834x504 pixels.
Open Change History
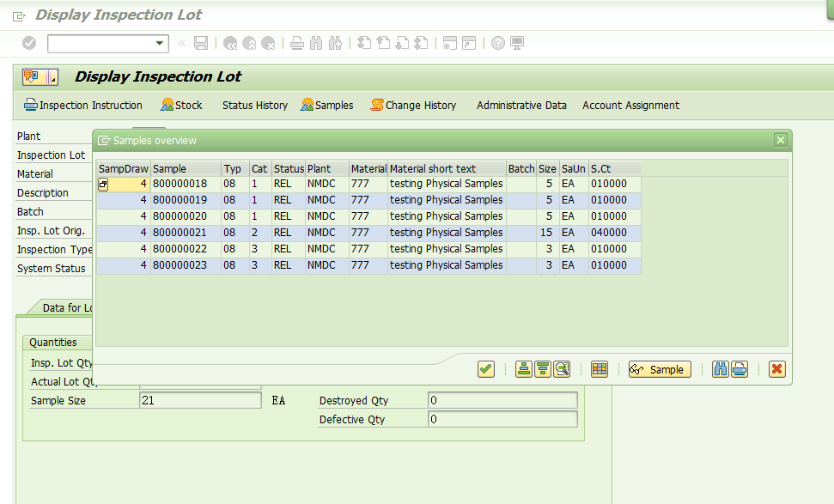(x=413, y=106)
